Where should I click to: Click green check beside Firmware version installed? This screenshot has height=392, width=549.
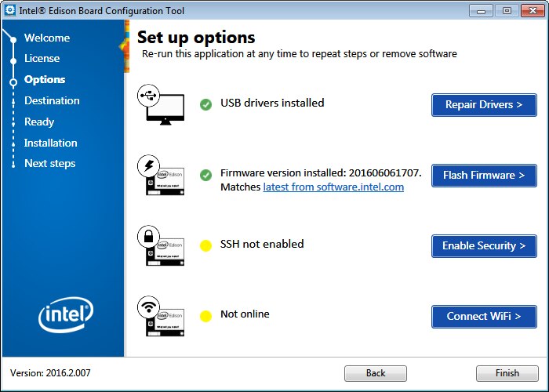[x=205, y=175]
